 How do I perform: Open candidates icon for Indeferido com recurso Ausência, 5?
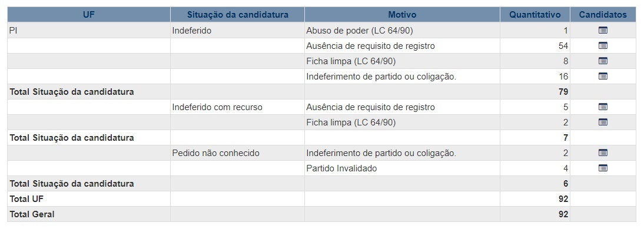point(603,107)
